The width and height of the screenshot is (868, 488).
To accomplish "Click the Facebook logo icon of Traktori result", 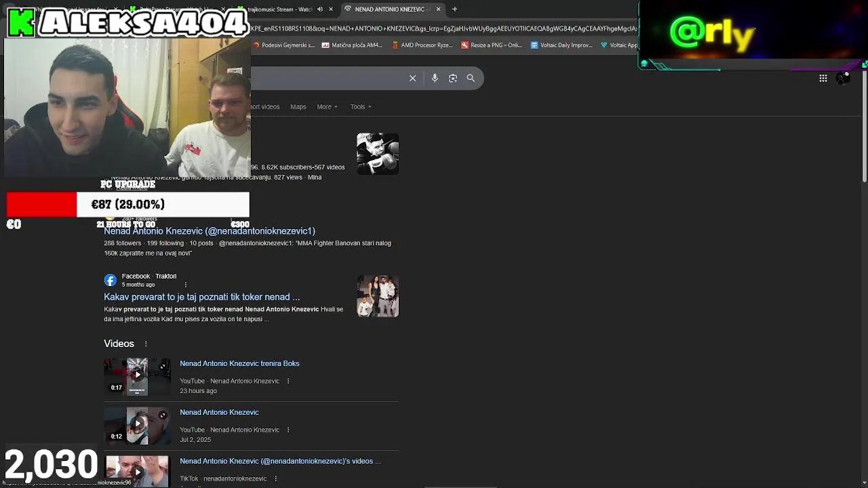I will [110, 280].
